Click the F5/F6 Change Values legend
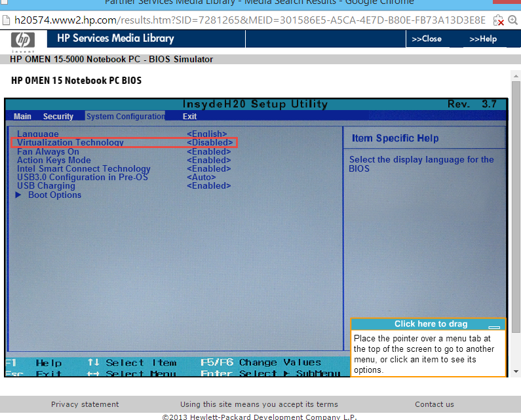 tap(261, 362)
